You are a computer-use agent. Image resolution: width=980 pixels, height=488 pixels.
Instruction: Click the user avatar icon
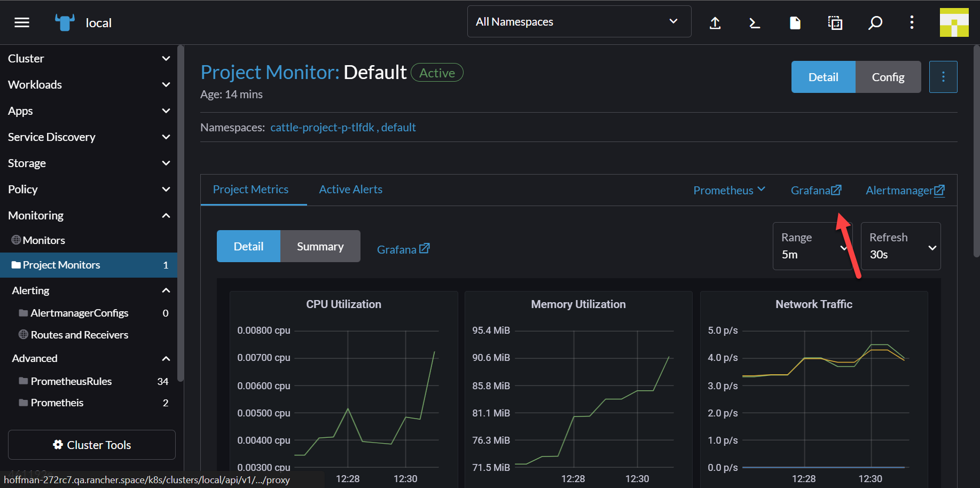954,22
